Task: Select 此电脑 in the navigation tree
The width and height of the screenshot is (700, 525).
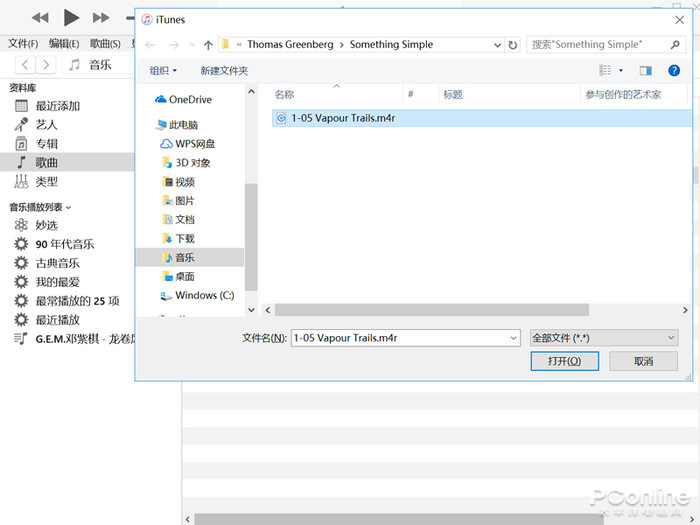Action: pyautogui.click(x=176, y=125)
